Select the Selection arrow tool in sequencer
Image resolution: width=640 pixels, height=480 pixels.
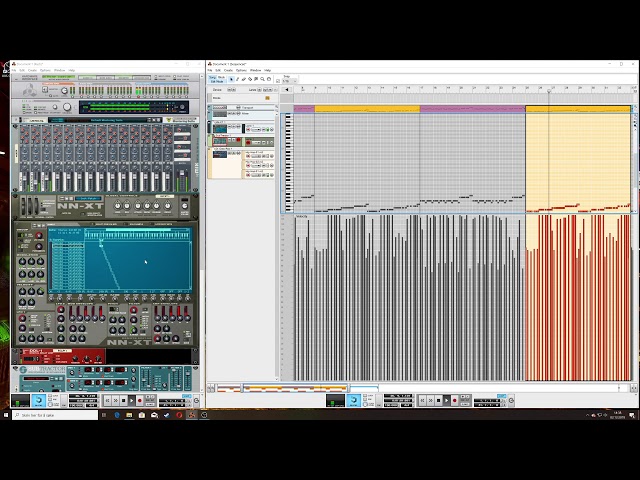click(231, 79)
